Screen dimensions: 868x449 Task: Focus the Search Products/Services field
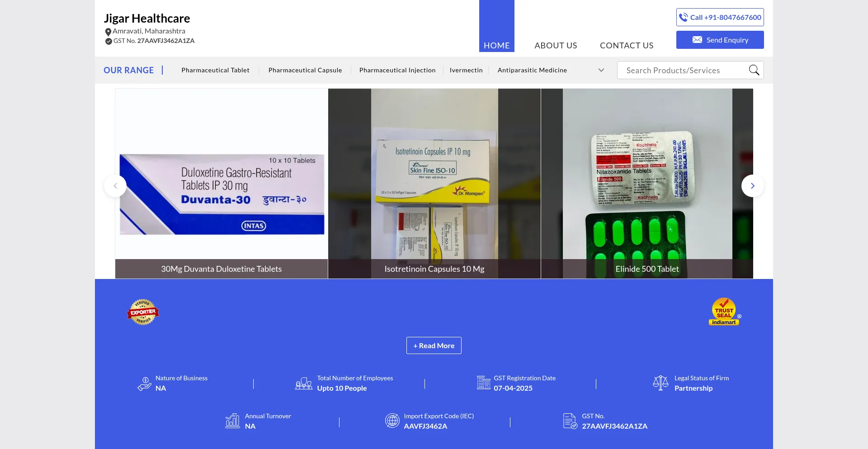pyautogui.click(x=683, y=70)
